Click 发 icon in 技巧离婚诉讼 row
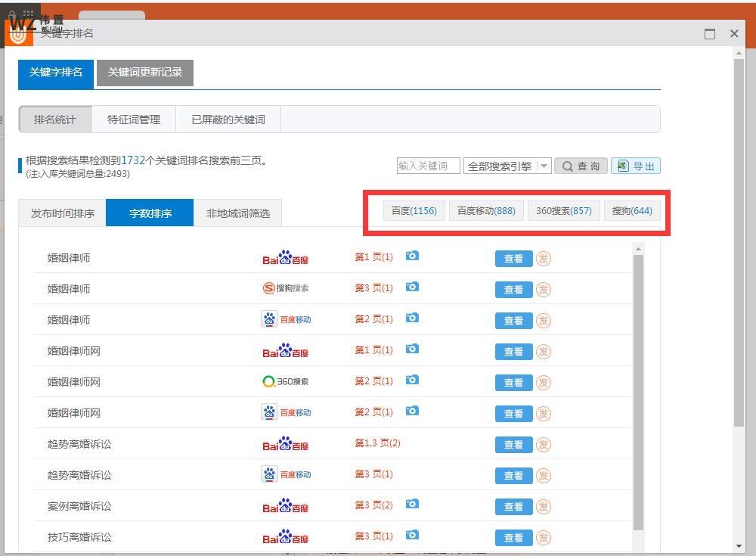 pyautogui.click(x=544, y=538)
